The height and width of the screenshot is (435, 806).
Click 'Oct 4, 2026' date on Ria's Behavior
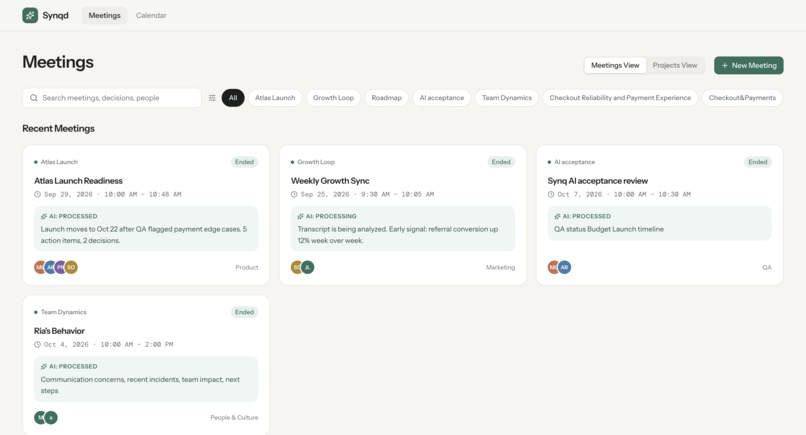[66, 345]
